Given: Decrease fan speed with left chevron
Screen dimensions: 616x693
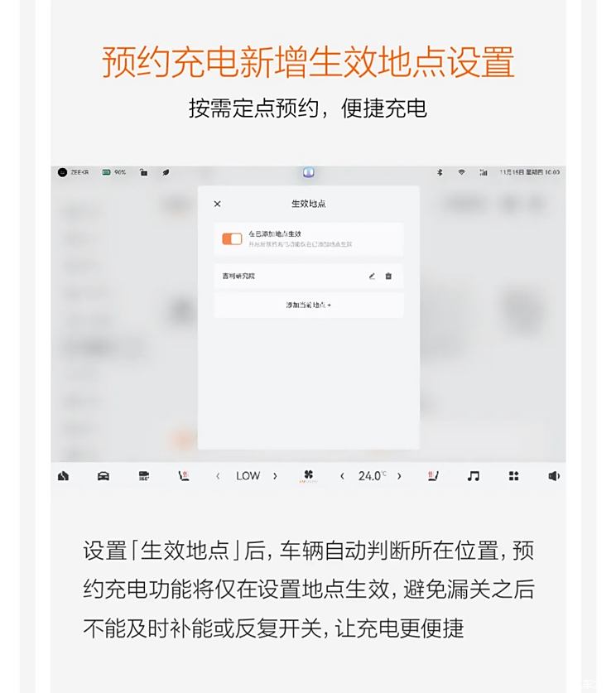Looking at the screenshot, I should point(218,476).
